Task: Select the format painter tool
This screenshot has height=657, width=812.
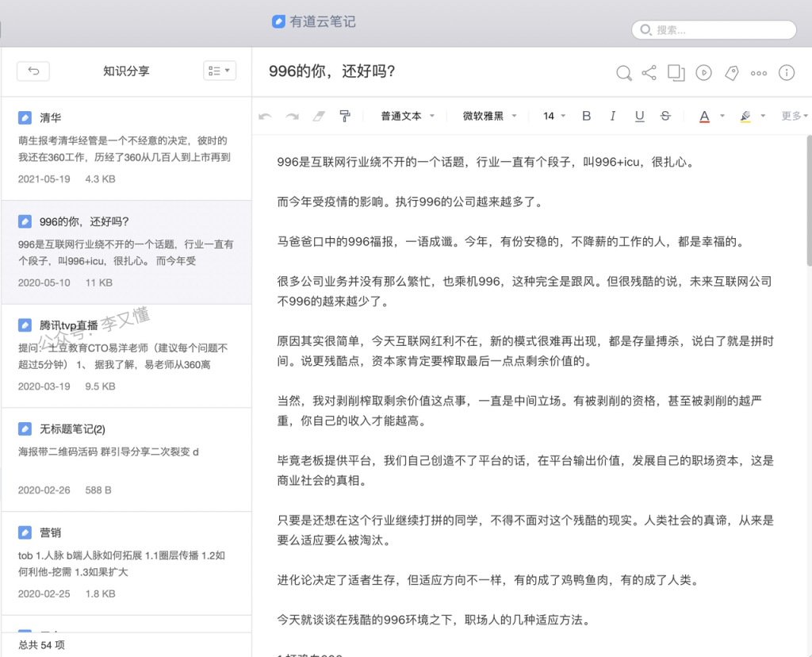Action: point(345,116)
